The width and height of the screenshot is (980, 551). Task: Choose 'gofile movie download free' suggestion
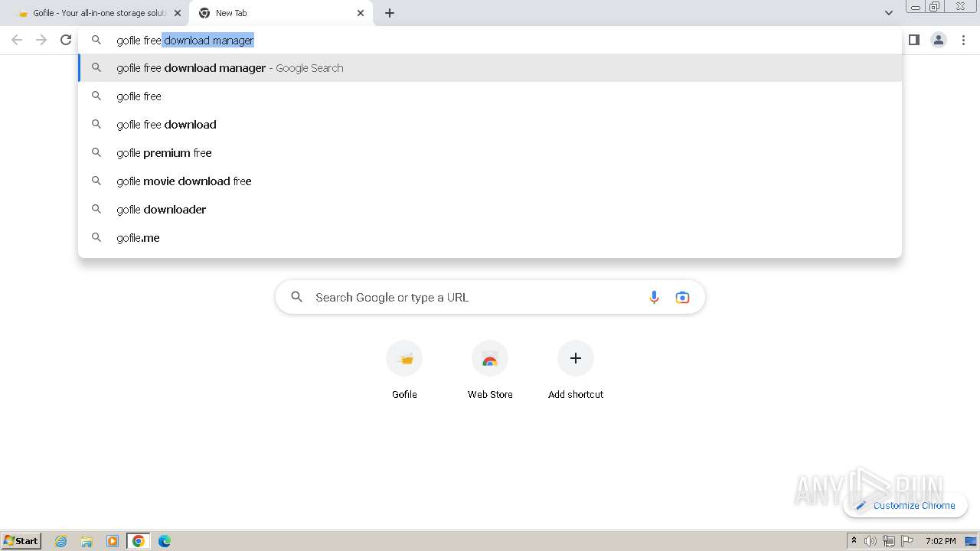point(490,181)
